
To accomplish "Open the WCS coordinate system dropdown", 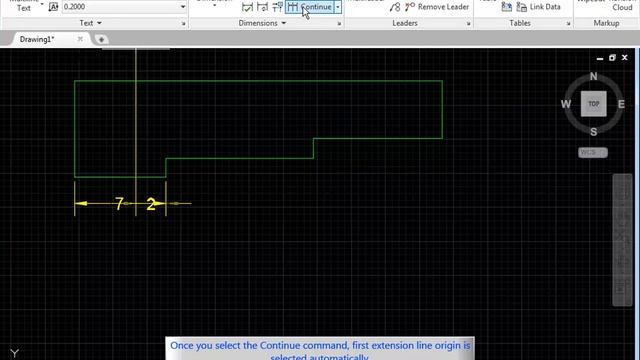I will [x=593, y=153].
